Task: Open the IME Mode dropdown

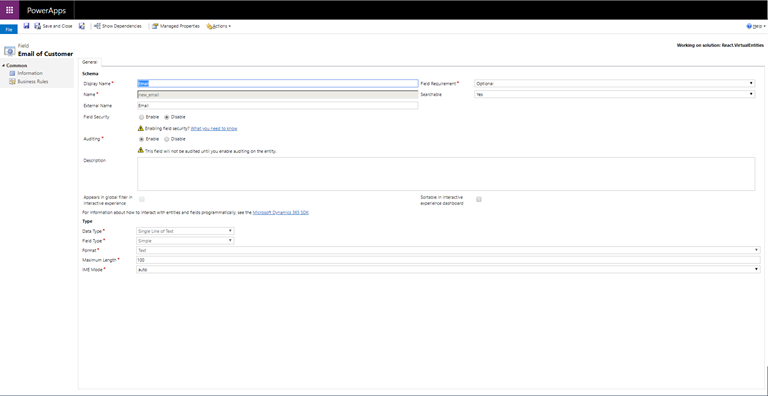Action: click(x=448, y=269)
